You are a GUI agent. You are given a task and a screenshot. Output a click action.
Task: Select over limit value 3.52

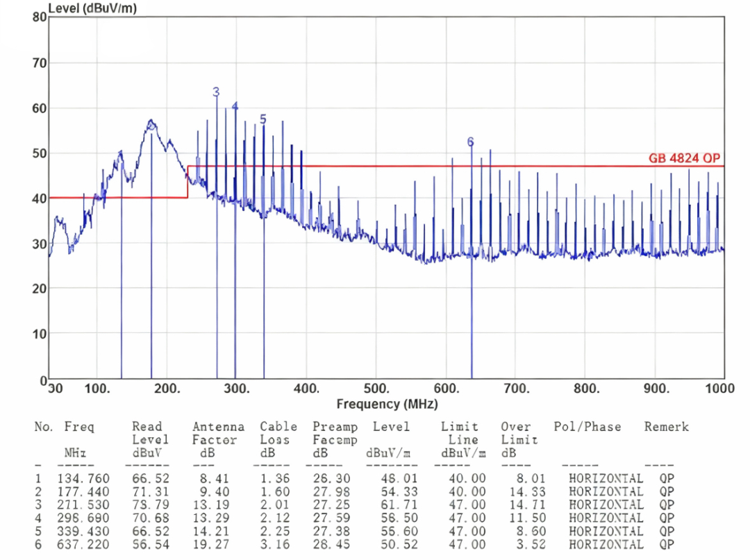531,544
